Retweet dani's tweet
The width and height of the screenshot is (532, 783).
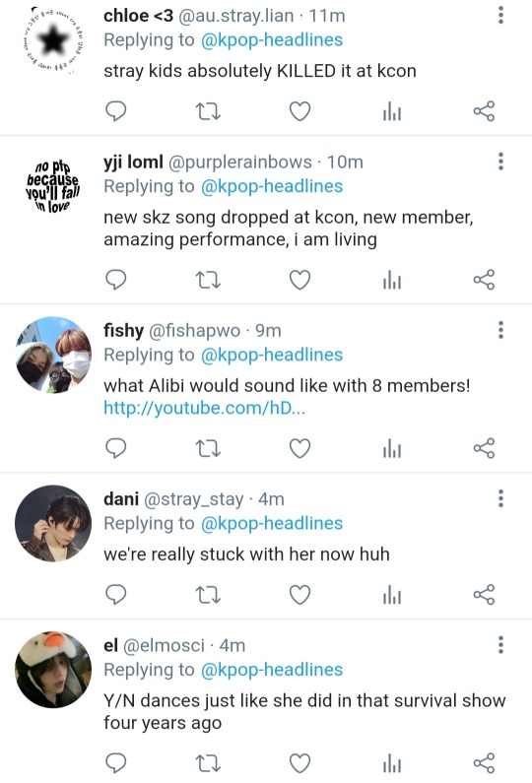tap(208, 595)
